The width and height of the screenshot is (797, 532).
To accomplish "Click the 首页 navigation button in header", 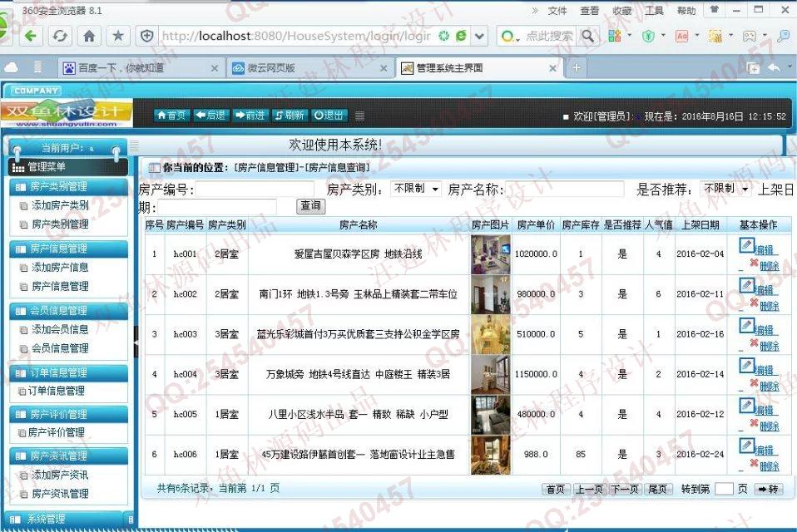I will pos(172,116).
